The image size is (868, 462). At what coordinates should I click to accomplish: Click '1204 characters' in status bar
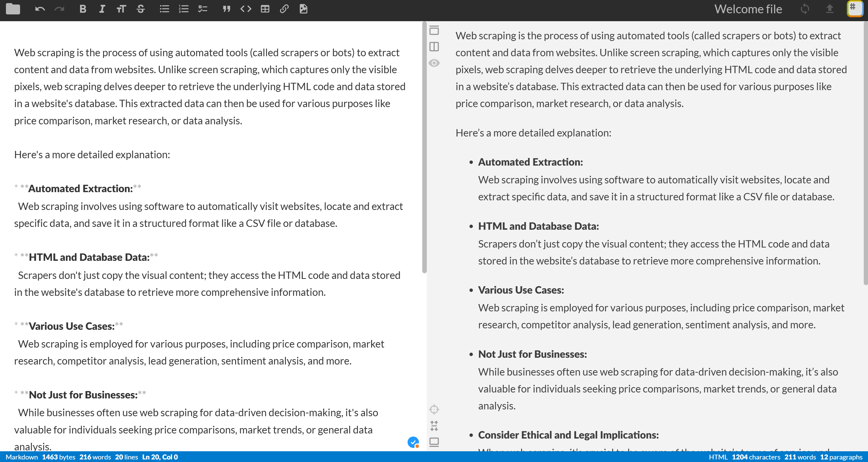756,457
